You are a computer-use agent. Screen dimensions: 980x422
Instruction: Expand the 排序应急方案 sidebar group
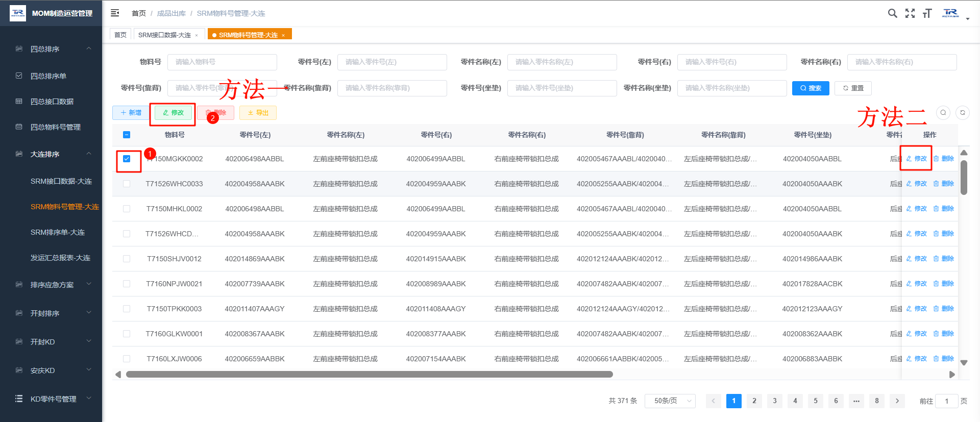click(51, 285)
